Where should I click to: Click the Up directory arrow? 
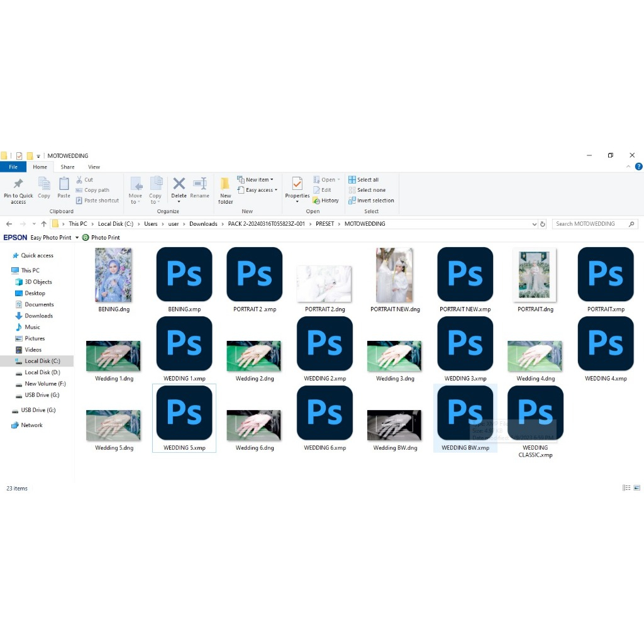[x=43, y=224]
